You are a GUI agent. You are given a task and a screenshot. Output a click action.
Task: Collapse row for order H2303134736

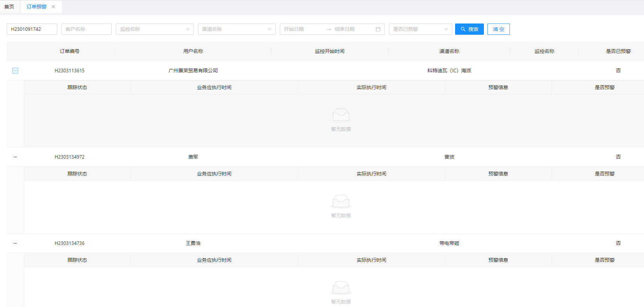click(x=15, y=243)
